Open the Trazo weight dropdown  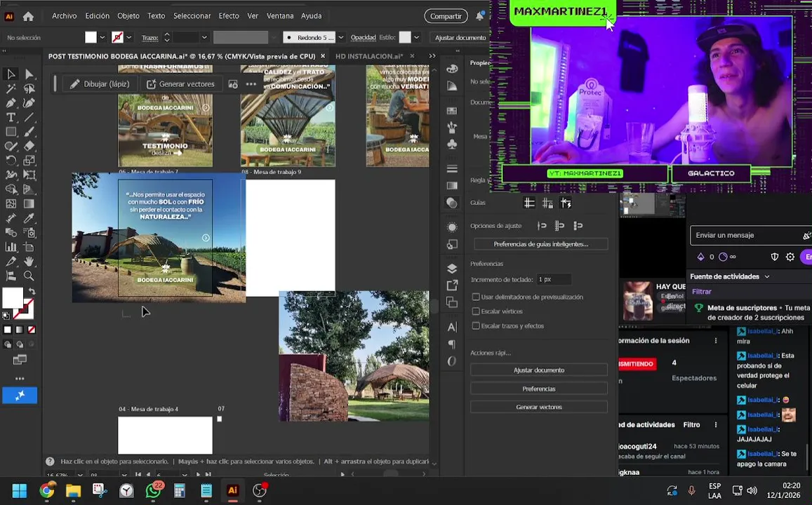click(204, 37)
